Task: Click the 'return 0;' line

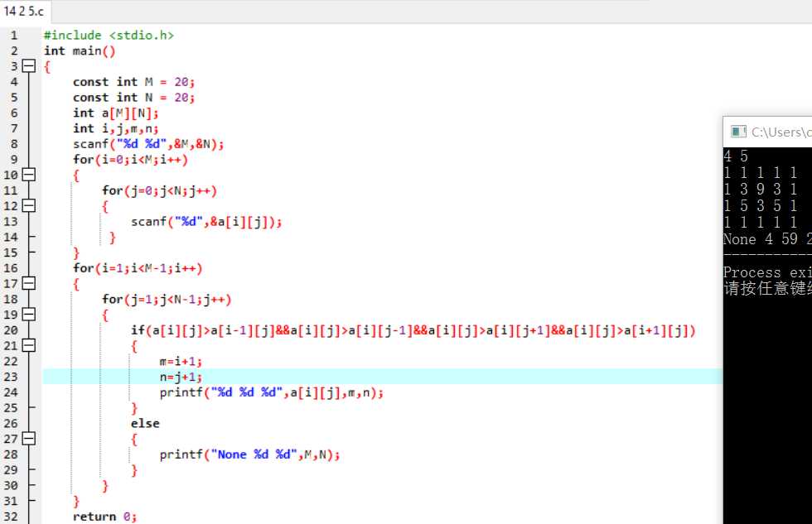Action: [x=104, y=517]
